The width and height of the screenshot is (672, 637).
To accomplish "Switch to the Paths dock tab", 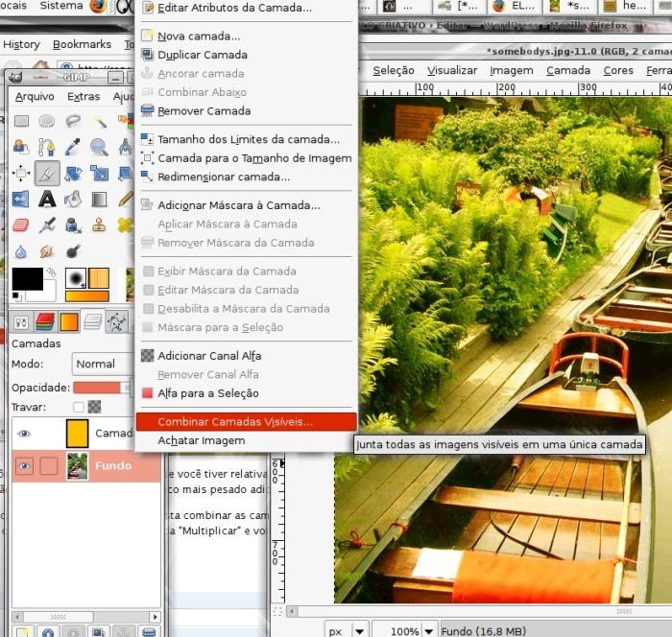I will tap(116, 322).
